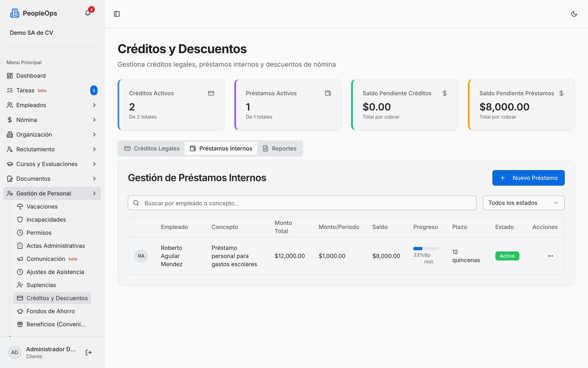Click the Documentos file-edit icon

(x=10, y=179)
